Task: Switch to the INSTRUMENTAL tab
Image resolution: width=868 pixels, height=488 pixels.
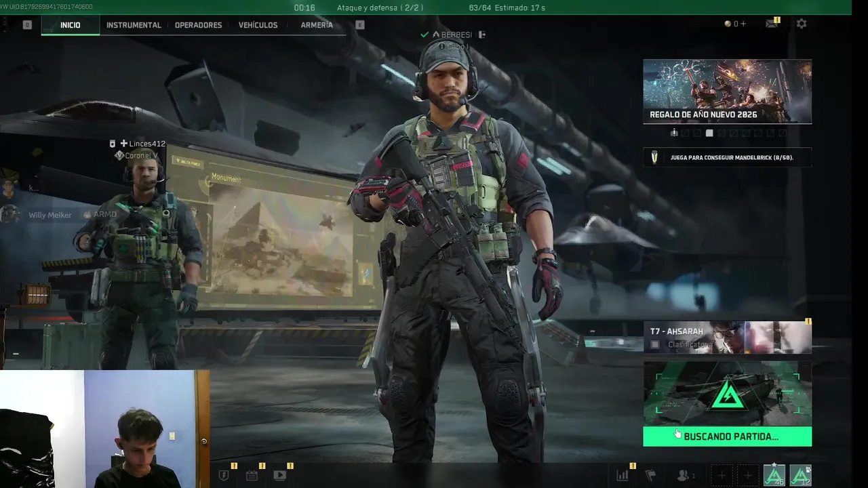Action: coord(134,25)
